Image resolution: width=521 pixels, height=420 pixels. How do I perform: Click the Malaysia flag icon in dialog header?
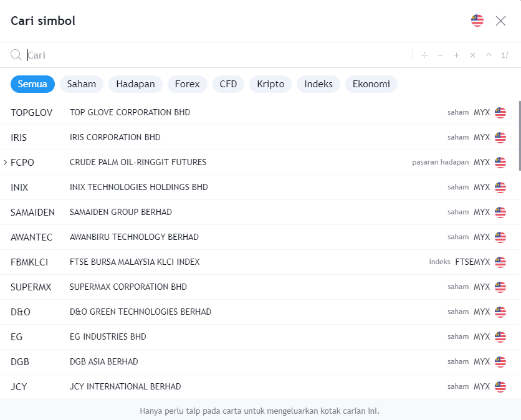pyautogui.click(x=477, y=20)
